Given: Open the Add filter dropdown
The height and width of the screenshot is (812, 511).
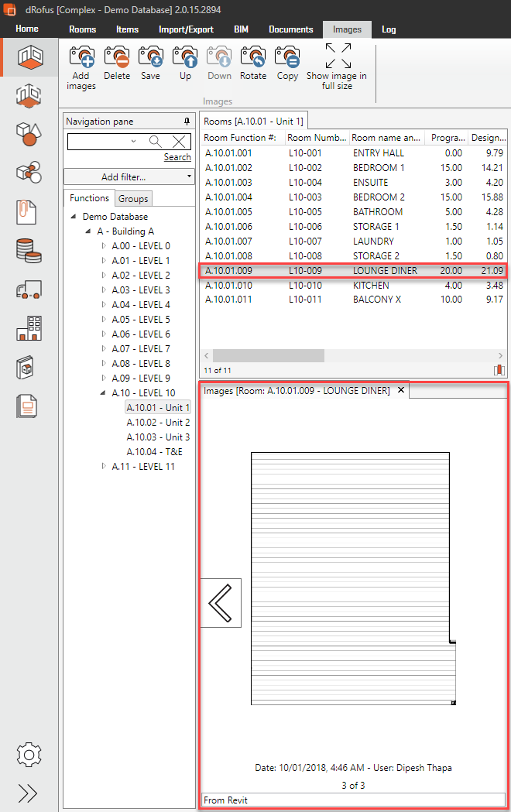Looking at the screenshot, I should (x=129, y=177).
